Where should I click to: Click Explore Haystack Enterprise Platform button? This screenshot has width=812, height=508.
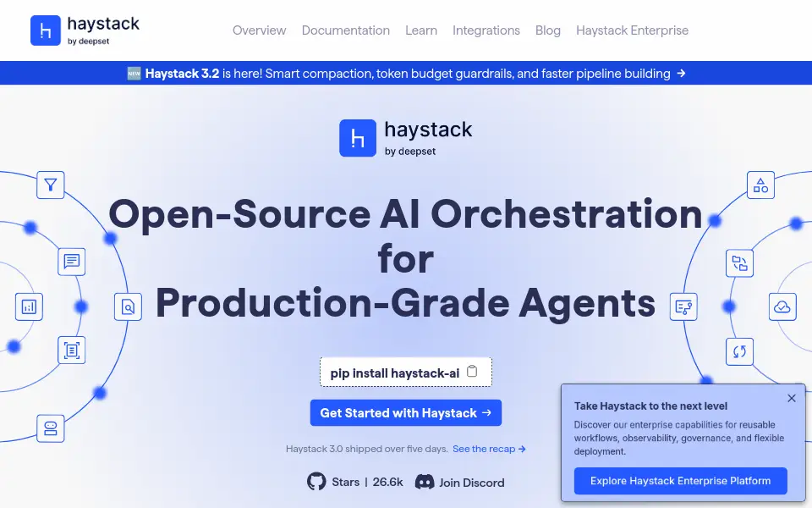pos(680,481)
